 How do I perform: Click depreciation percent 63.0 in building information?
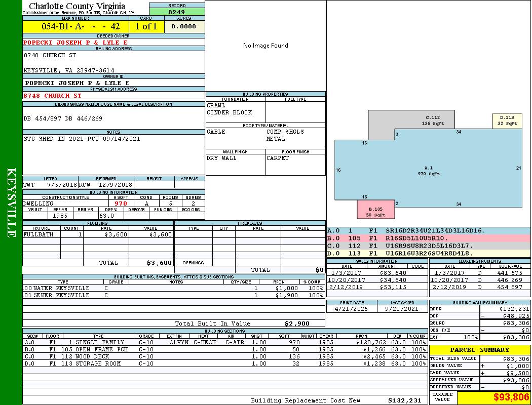(106, 216)
